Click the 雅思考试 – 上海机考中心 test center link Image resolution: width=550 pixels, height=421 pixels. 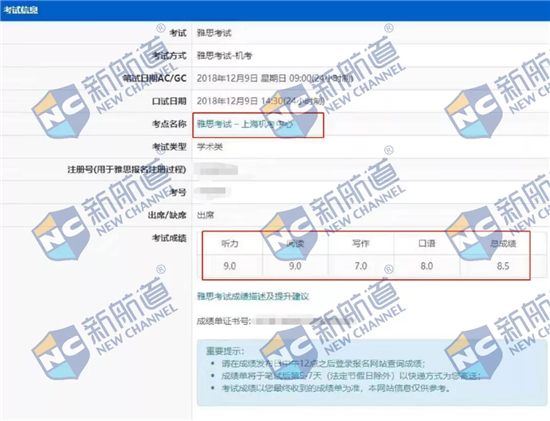(x=244, y=124)
